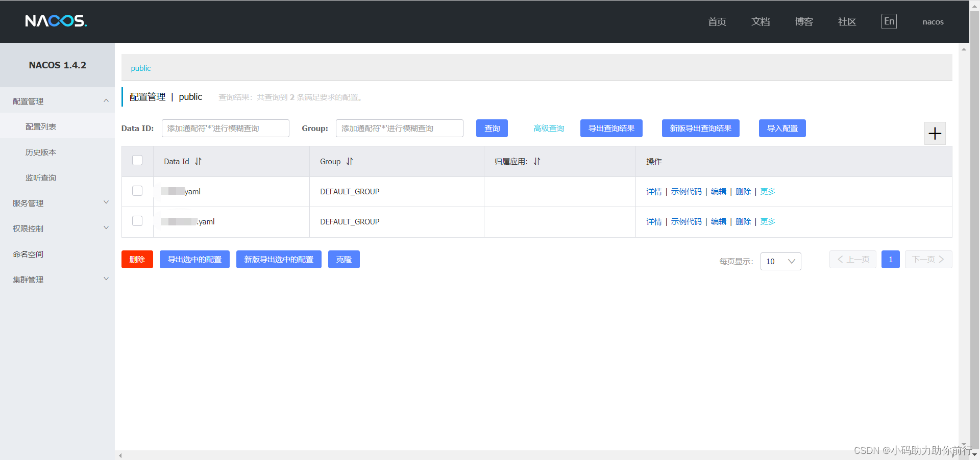Click the horizontal scrollbar left arrow
The height and width of the screenshot is (460, 980).
(120, 455)
